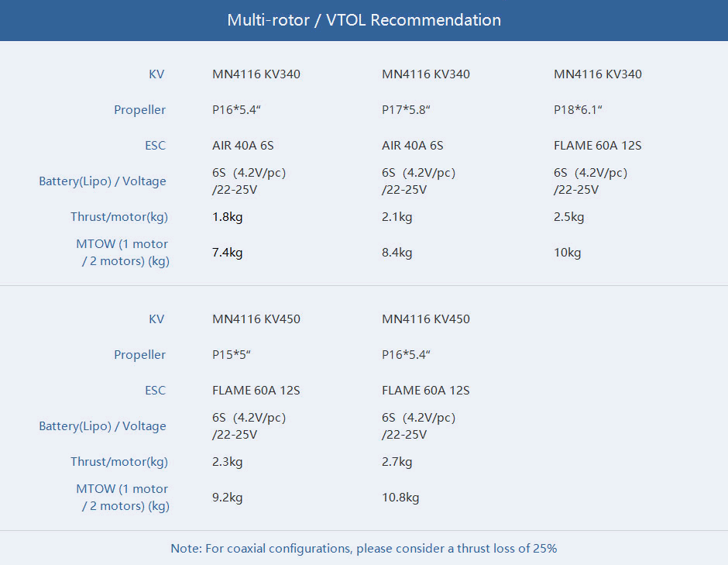Image resolution: width=728 pixels, height=565 pixels.
Task: Click the first AIR 40A 6S ESC
Action: tap(243, 146)
